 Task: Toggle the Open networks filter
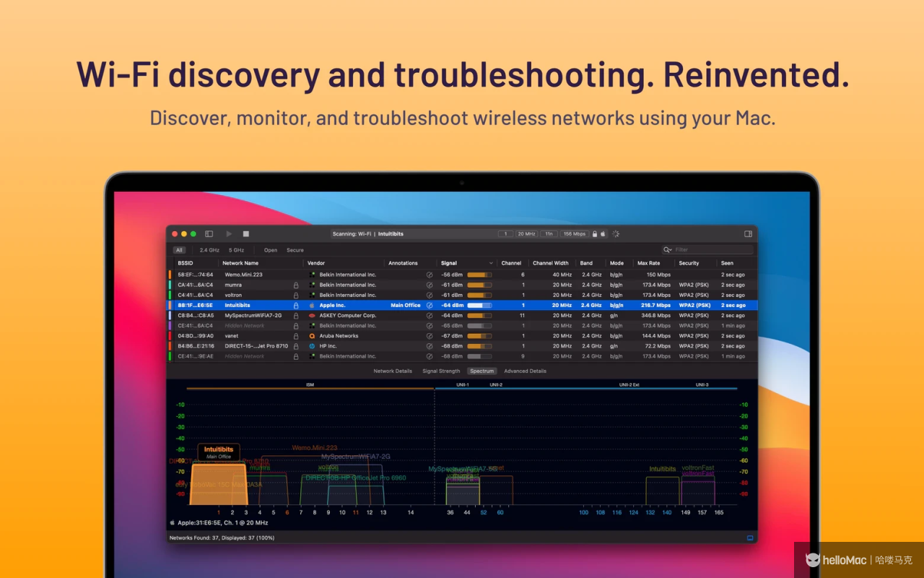pos(271,250)
